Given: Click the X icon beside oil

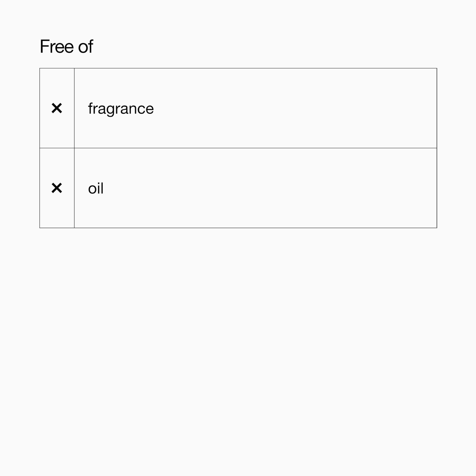Looking at the screenshot, I should coord(57,188).
